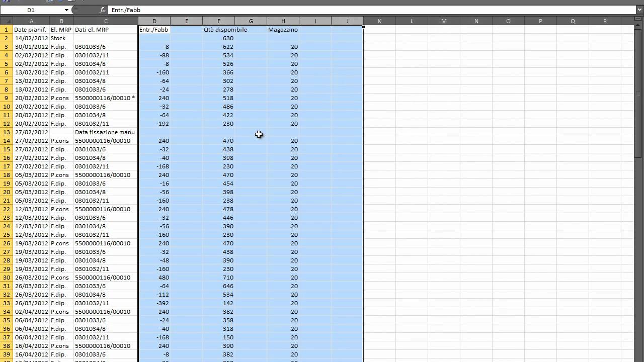Viewport: 644px width, 362px height.
Task: Click the cell with value 142
Action: tap(219, 303)
